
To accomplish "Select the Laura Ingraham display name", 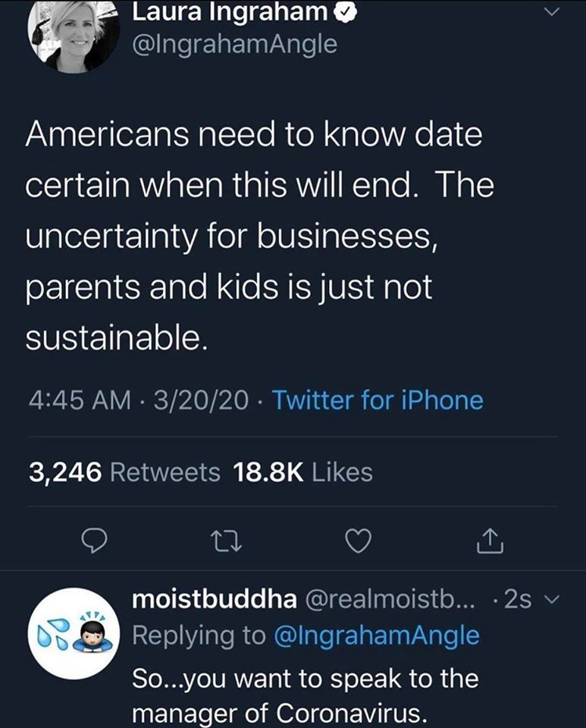I will [230, 11].
